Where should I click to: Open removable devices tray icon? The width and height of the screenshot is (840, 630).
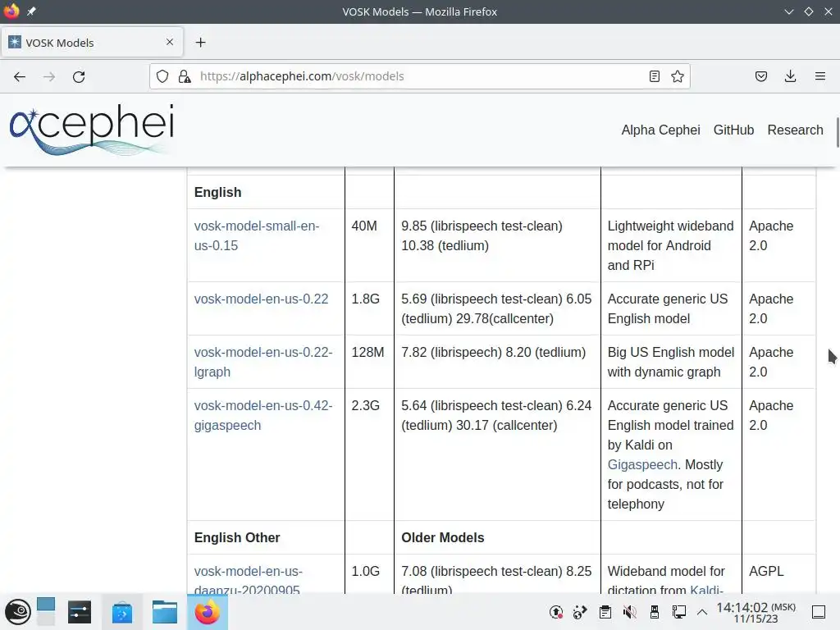tap(654, 612)
